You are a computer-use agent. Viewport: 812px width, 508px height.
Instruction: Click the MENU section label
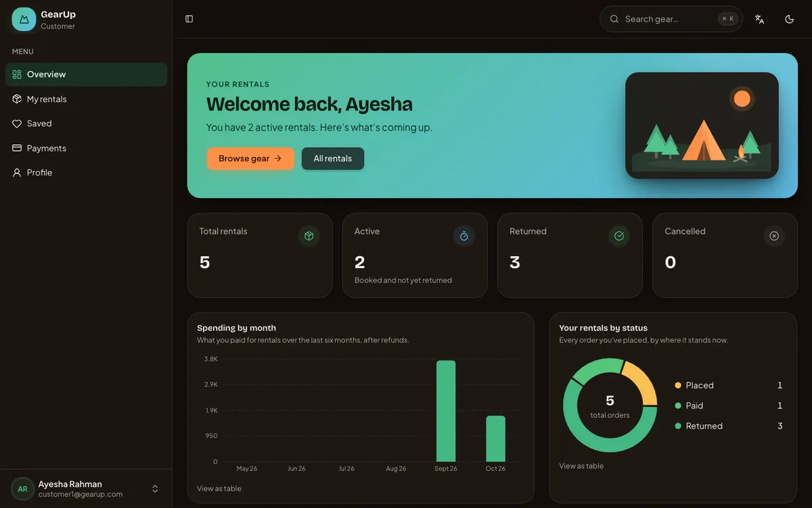coord(23,51)
